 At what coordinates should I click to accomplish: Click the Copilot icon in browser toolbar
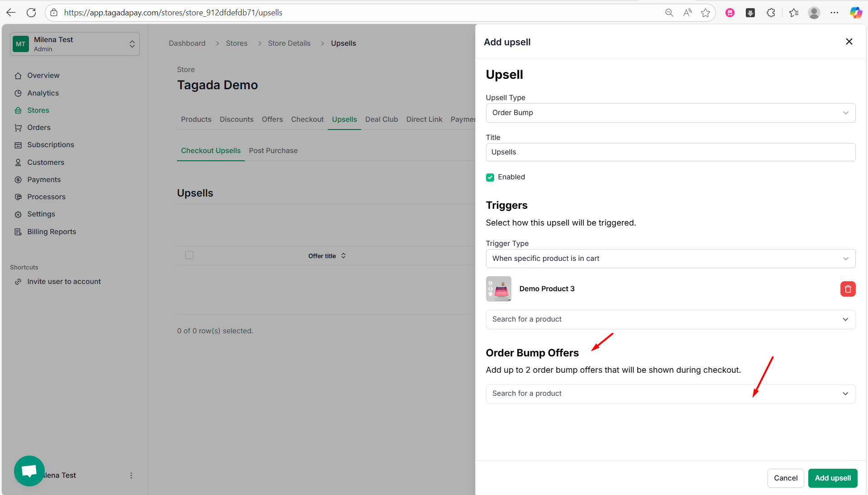pyautogui.click(x=855, y=13)
